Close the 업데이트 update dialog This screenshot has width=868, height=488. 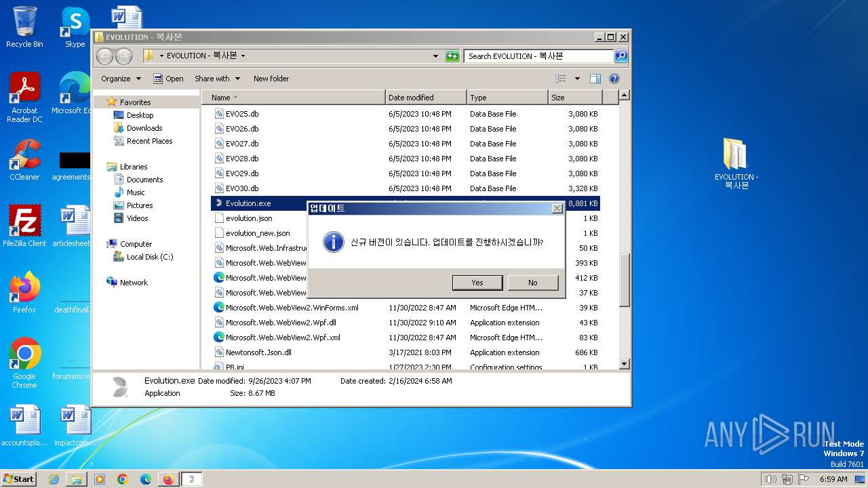[x=557, y=209]
